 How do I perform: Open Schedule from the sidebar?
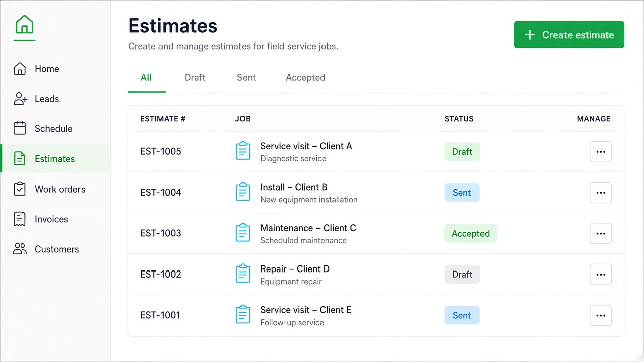pyautogui.click(x=55, y=129)
